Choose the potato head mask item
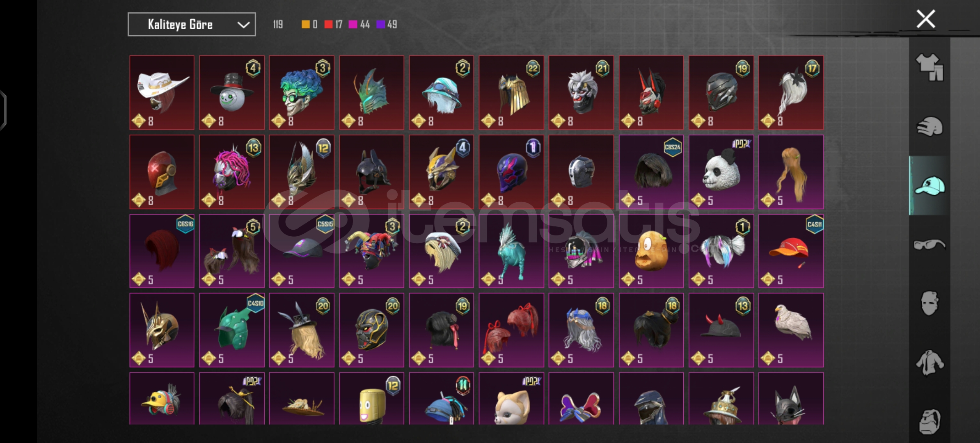This screenshot has width=980, height=443. pyautogui.click(x=651, y=251)
